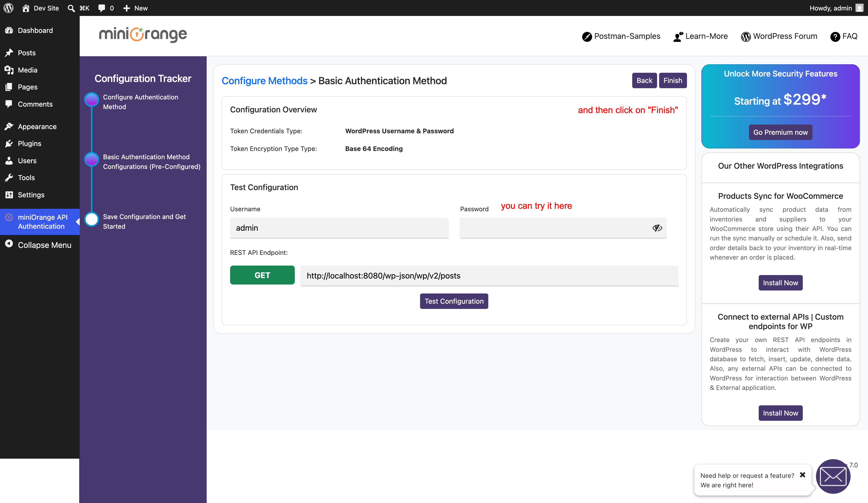Click the Back button
The width and height of the screenshot is (868, 503).
point(644,80)
